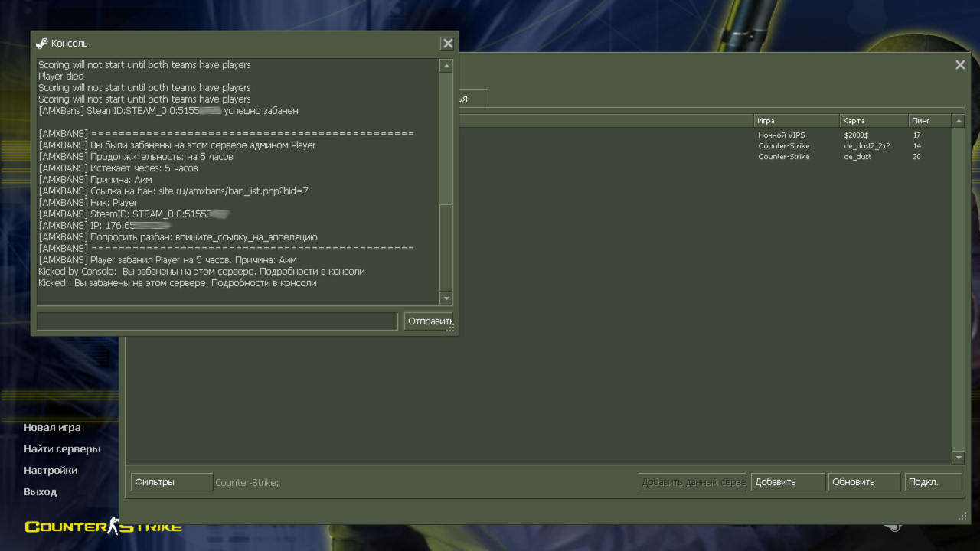
Task: Click the resize grip of the console window
Action: tap(452, 331)
